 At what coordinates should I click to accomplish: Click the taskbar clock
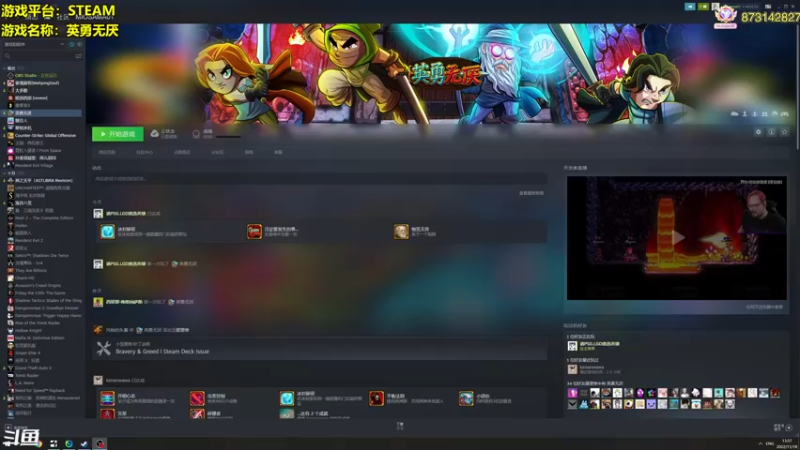(x=787, y=444)
